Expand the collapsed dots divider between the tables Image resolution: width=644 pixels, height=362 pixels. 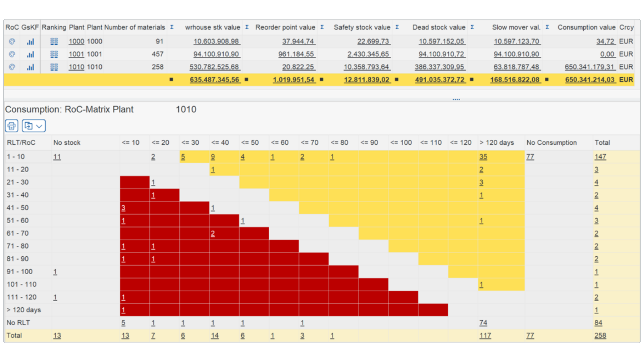[456, 99]
